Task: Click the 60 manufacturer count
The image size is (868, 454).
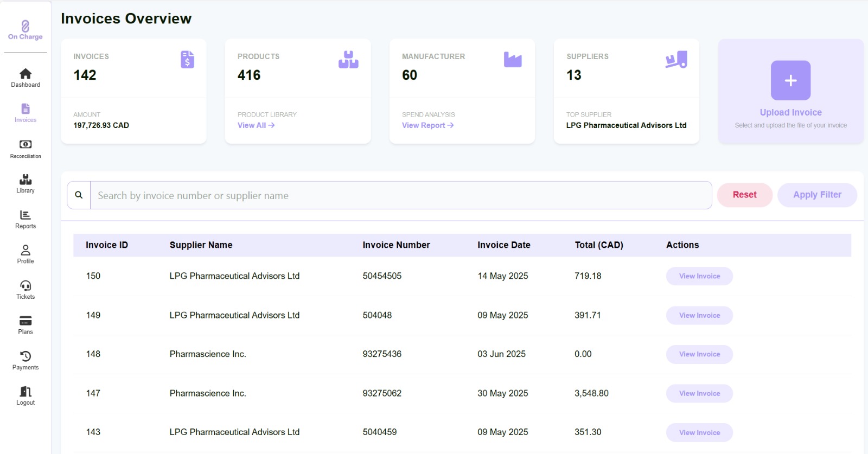Action: (410, 75)
